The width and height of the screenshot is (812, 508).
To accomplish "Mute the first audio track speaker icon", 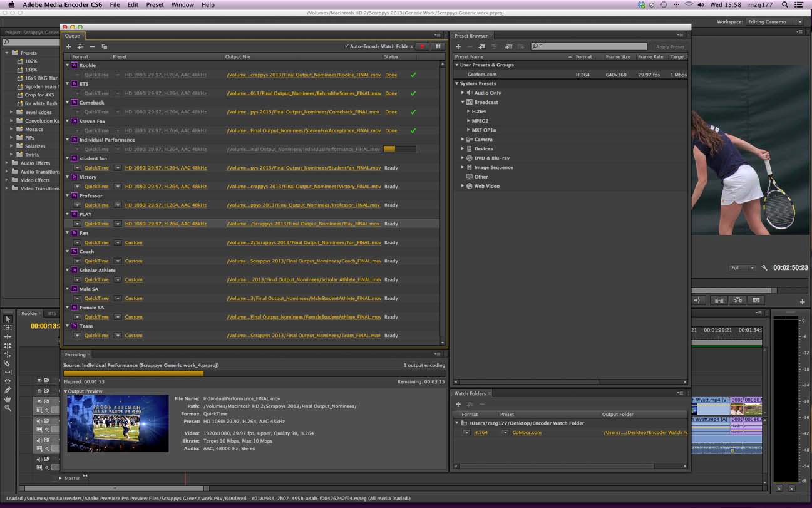I will (39, 422).
